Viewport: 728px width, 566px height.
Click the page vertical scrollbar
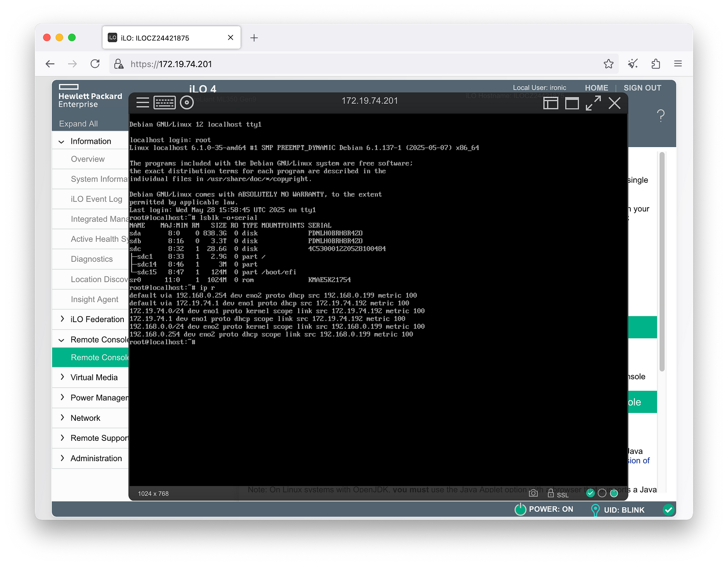click(x=662, y=262)
